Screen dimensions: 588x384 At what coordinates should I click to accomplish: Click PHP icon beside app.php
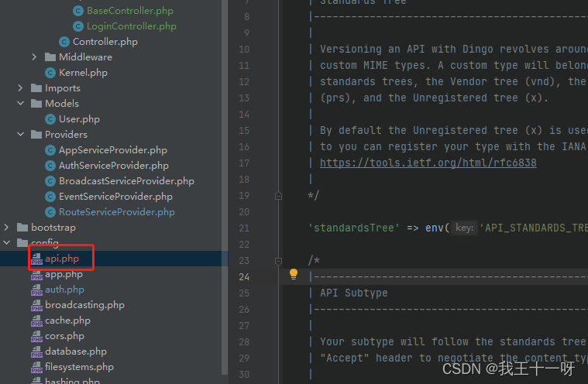[36, 274]
